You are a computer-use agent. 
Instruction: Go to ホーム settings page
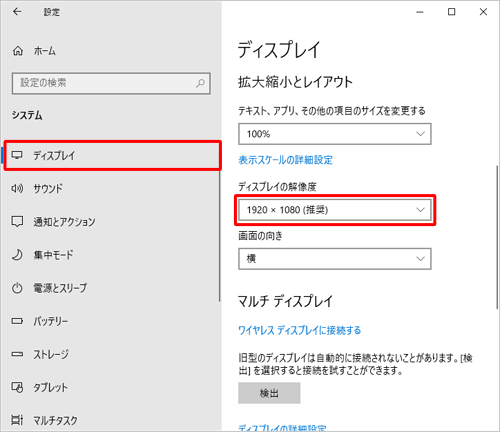45,51
